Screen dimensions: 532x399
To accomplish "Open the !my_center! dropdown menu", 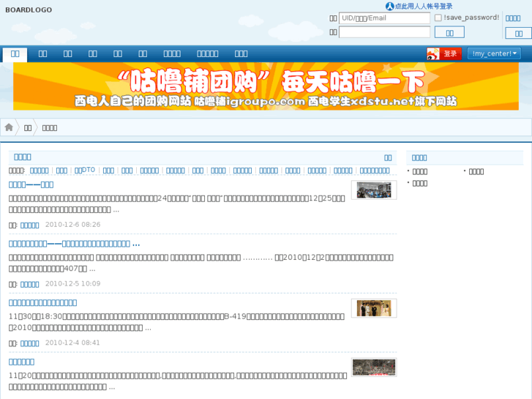I will [494, 53].
